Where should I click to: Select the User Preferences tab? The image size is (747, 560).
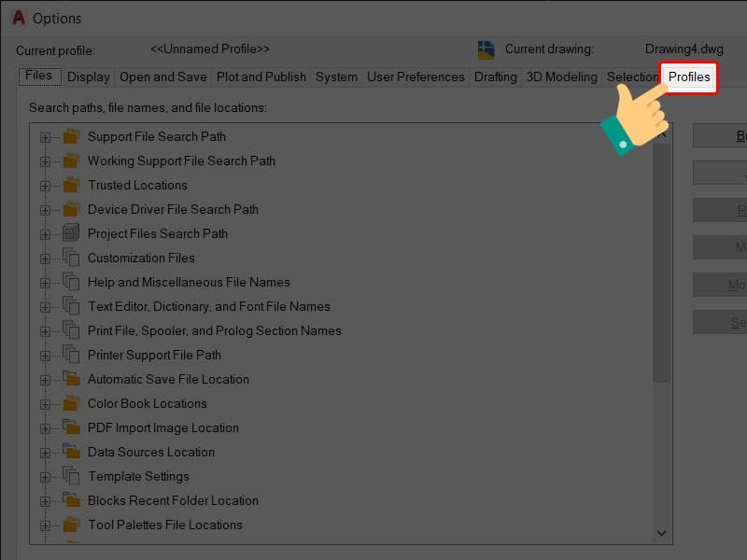point(415,77)
